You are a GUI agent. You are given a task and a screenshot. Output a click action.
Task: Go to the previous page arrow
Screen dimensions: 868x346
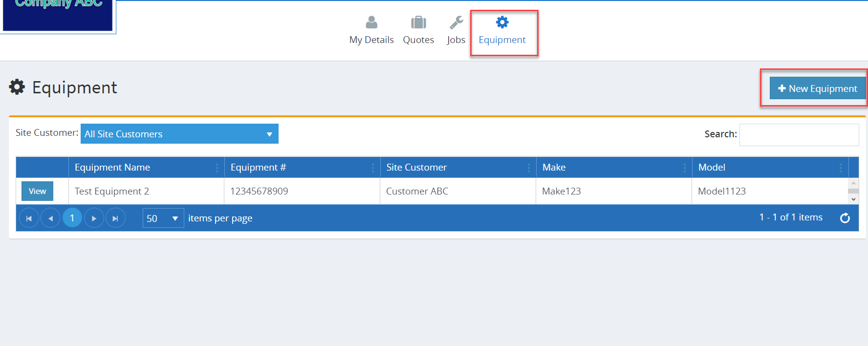coord(50,218)
